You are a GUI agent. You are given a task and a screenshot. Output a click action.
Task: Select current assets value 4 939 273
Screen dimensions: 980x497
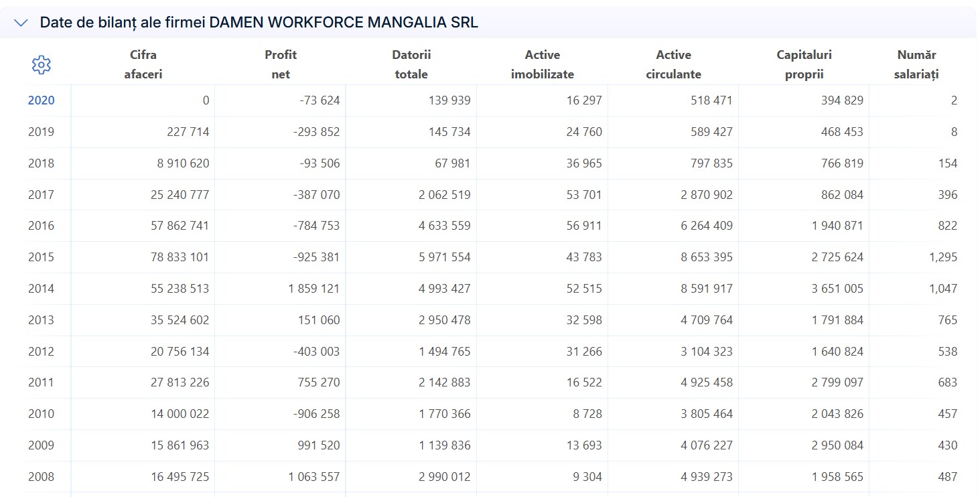click(707, 477)
